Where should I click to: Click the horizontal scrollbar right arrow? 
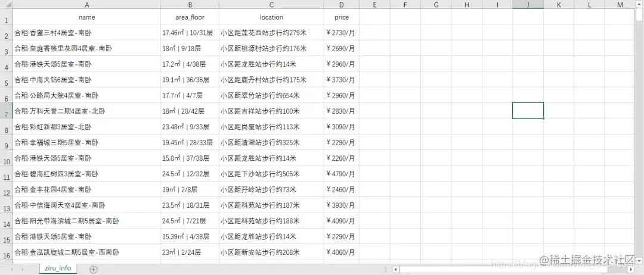coord(631,269)
